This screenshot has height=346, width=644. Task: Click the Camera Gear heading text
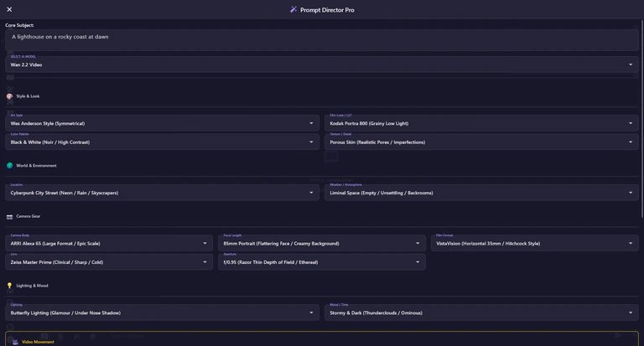pos(29,216)
